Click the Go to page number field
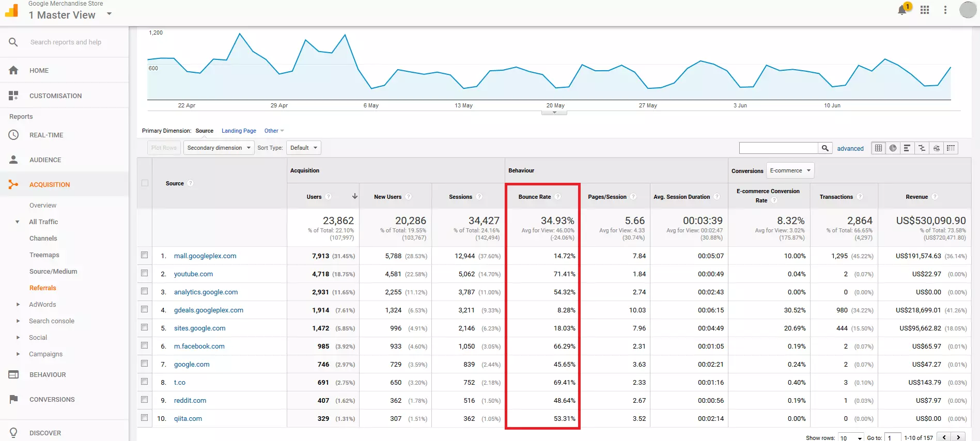 (893, 438)
